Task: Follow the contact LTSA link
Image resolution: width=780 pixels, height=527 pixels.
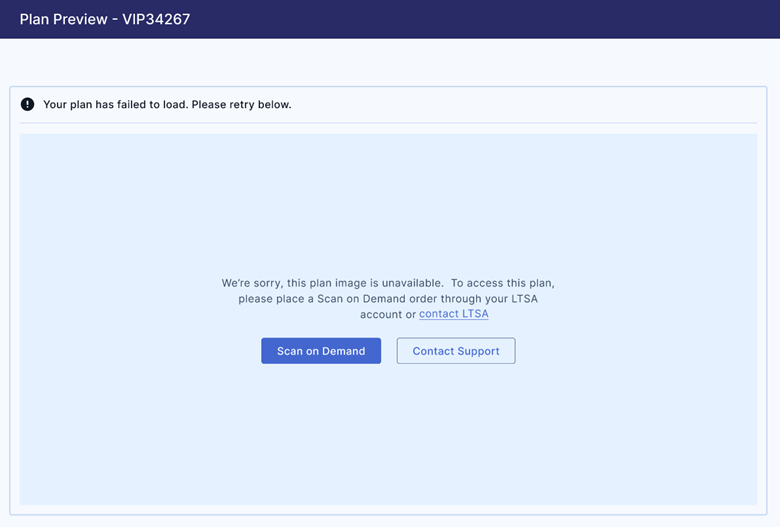Action: 454,314
